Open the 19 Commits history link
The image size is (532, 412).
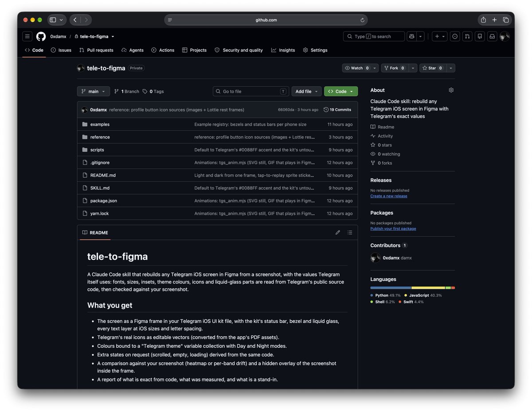(337, 109)
